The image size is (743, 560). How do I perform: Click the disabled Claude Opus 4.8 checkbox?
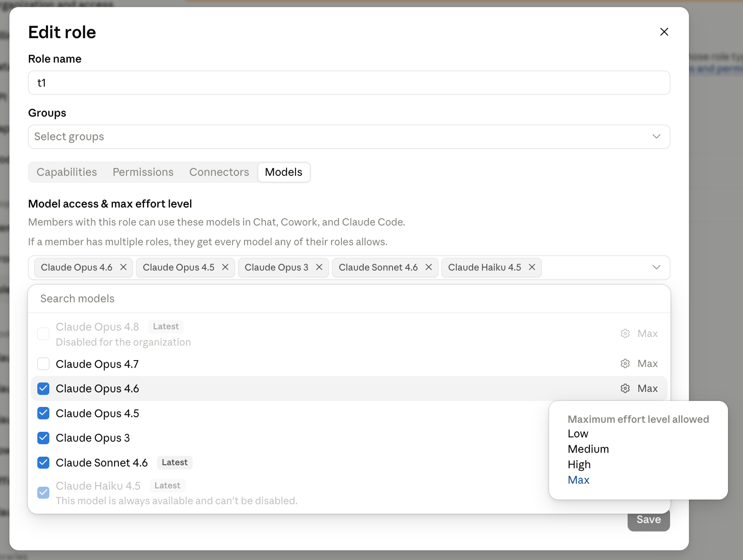43,334
